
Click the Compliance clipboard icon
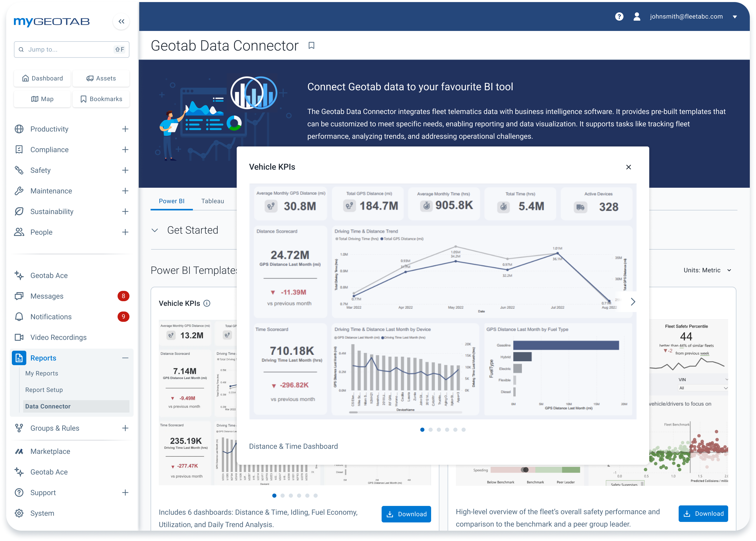(19, 150)
